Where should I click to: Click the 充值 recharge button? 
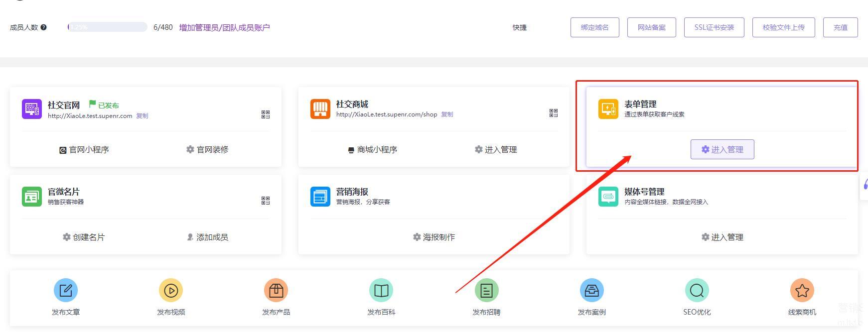[840, 27]
